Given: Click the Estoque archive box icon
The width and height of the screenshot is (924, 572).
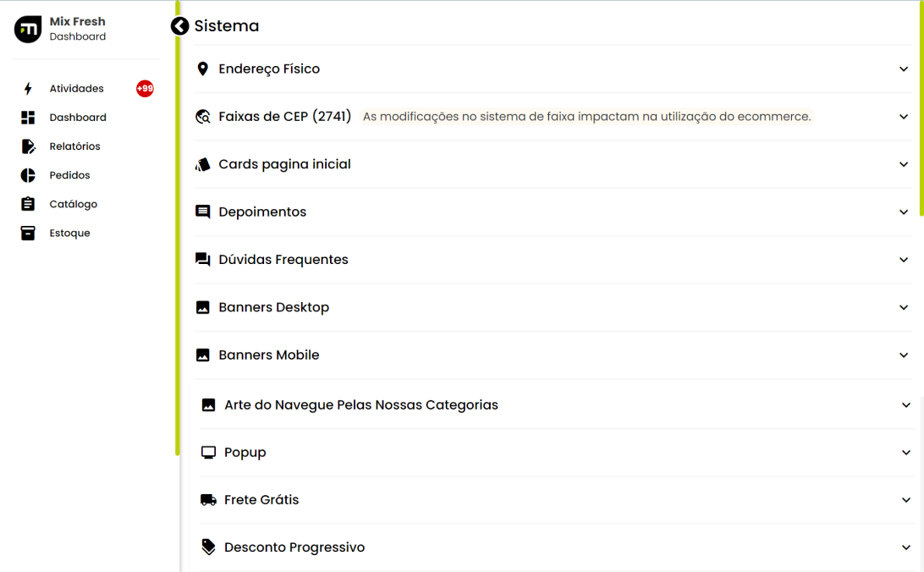Looking at the screenshot, I should [28, 233].
